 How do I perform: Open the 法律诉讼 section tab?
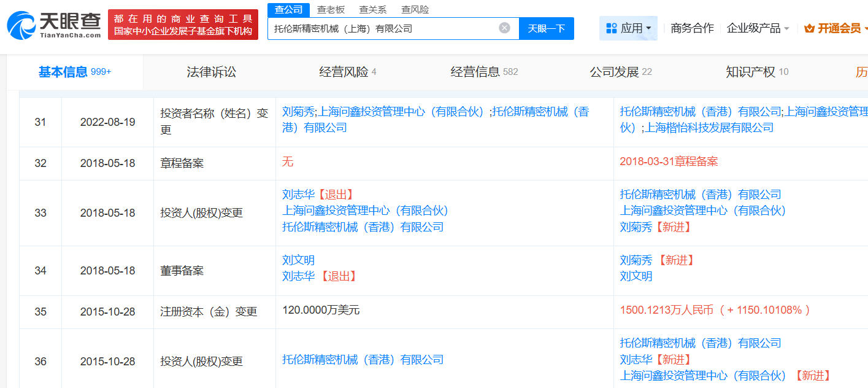click(x=211, y=72)
